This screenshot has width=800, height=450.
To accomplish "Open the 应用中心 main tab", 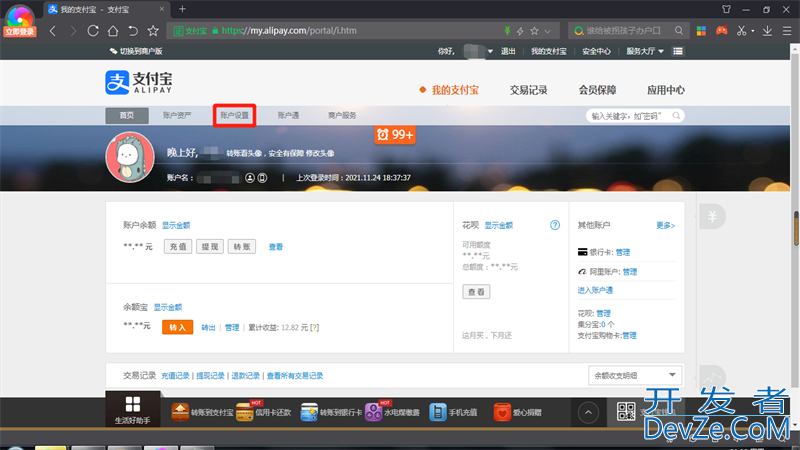I will [x=666, y=90].
